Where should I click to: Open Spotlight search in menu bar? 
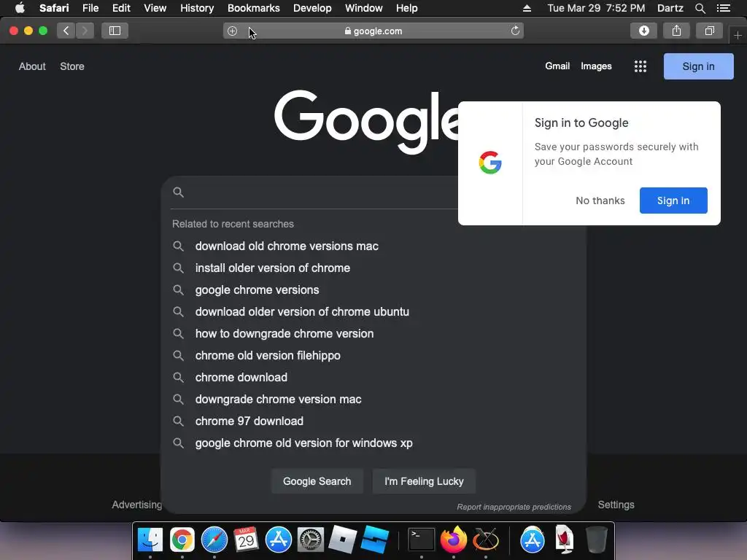point(700,8)
